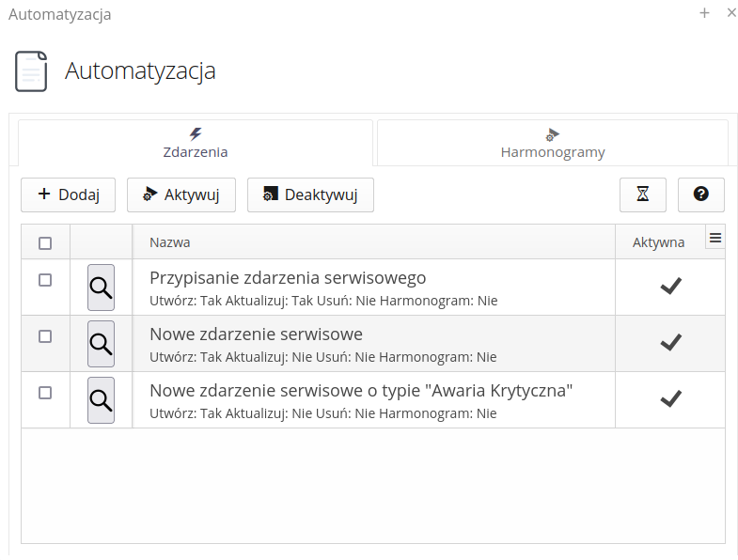Click the Aktywna column header
This screenshot has width=738, height=560.
click(x=658, y=242)
